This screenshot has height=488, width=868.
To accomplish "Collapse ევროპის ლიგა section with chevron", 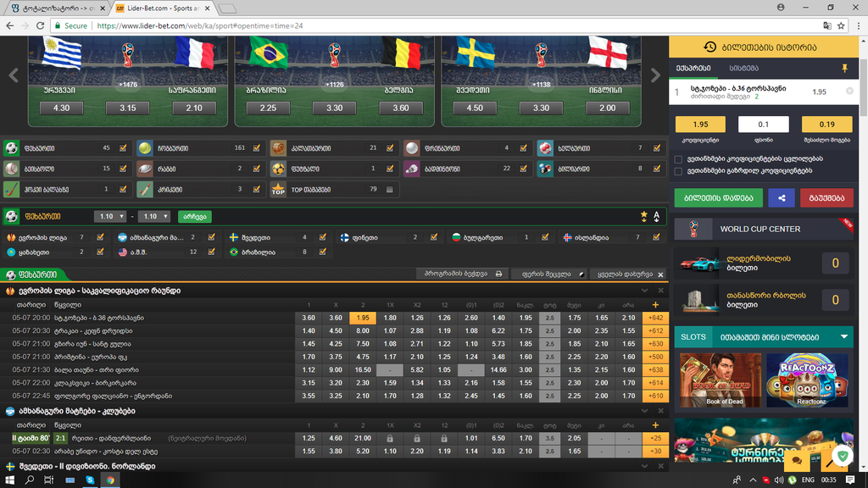I will coord(644,291).
